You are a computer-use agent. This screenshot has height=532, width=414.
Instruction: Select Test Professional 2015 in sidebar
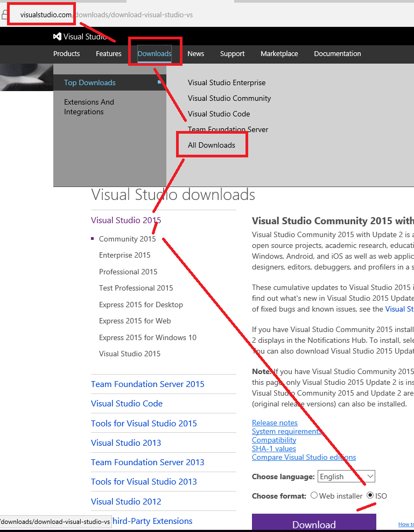click(136, 288)
